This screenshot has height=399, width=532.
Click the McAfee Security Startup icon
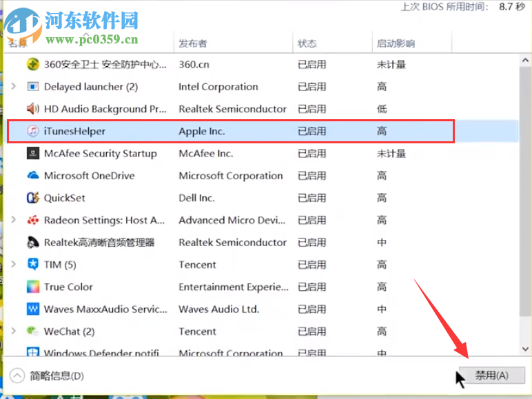33,154
